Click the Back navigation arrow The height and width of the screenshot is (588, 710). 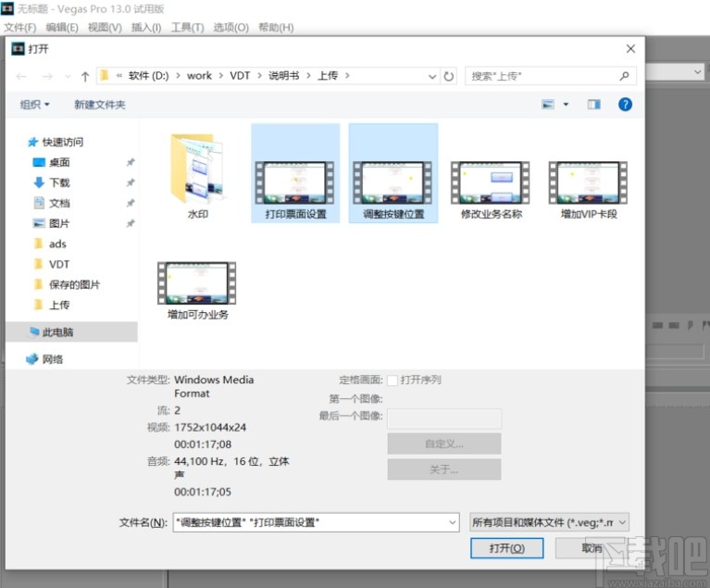(21, 76)
